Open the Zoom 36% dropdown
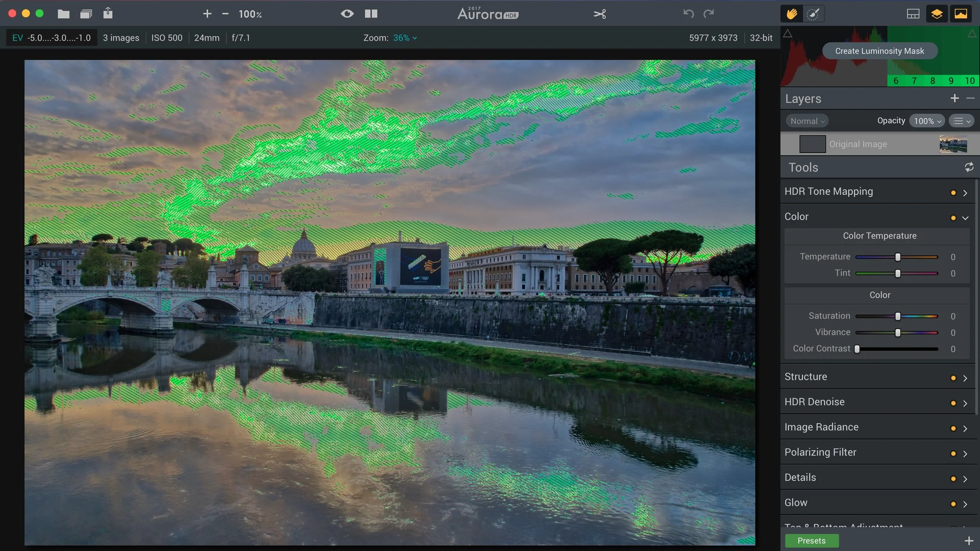Screen dimensions: 980x551 coord(405,38)
